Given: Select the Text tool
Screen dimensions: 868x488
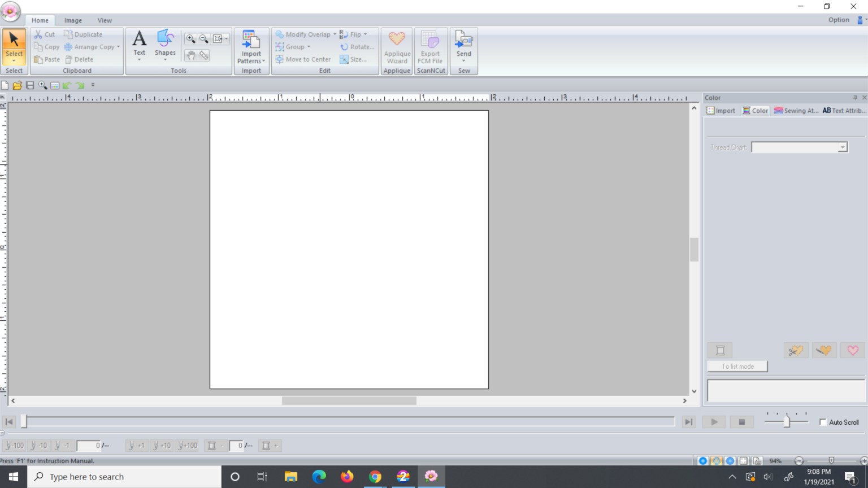Looking at the screenshot, I should [139, 44].
